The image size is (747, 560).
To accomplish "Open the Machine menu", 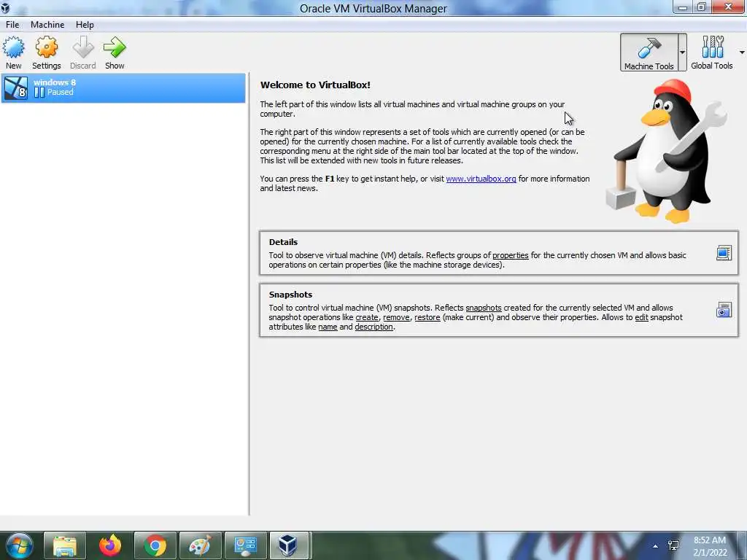I will pyautogui.click(x=47, y=25).
